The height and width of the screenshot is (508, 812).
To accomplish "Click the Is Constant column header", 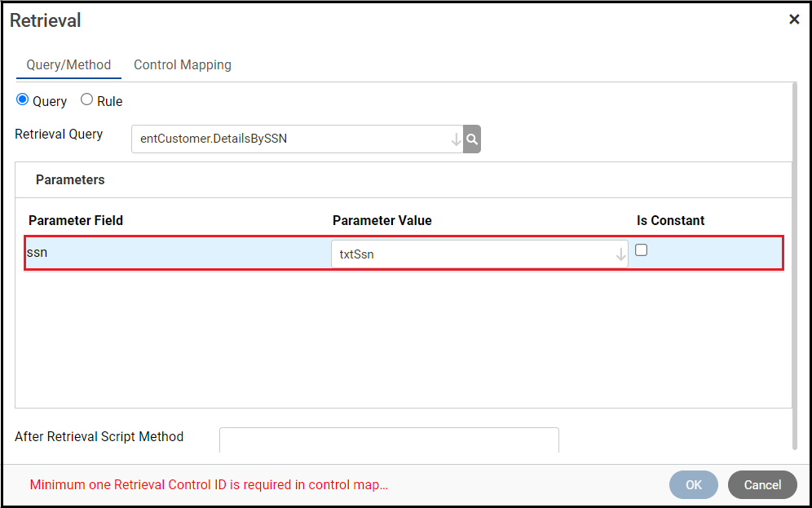I will [x=671, y=220].
